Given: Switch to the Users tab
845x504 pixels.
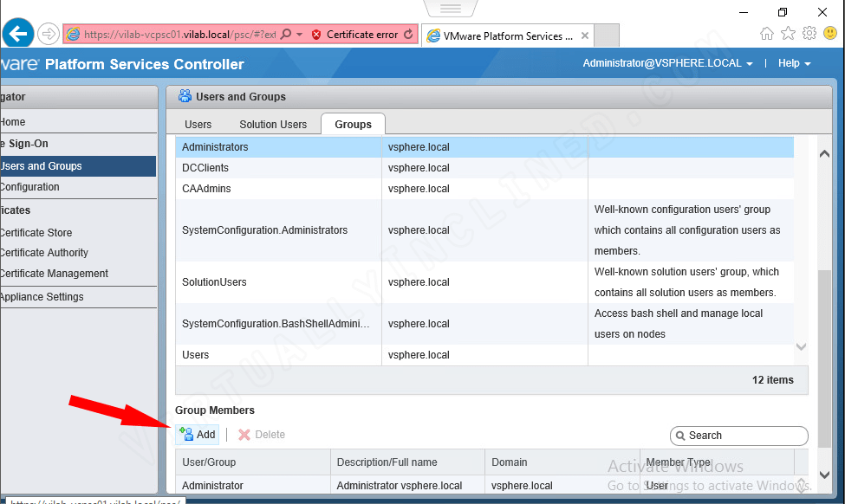Looking at the screenshot, I should pyautogui.click(x=198, y=124).
